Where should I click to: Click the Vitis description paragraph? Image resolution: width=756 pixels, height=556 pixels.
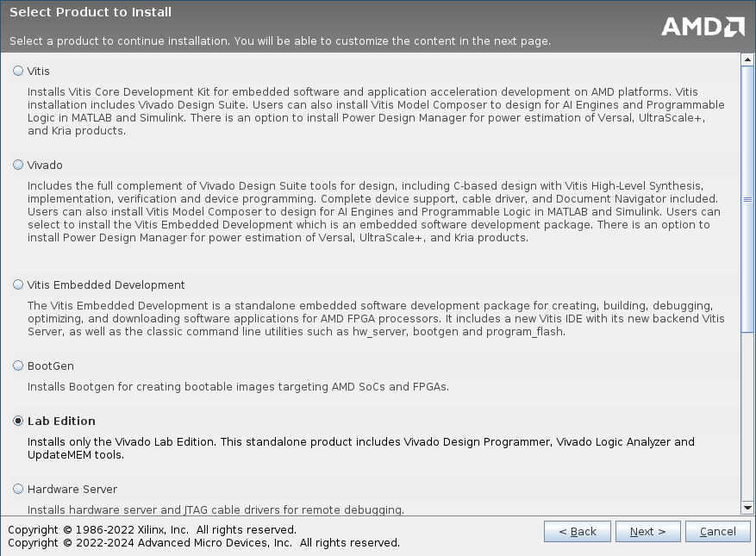pos(376,111)
